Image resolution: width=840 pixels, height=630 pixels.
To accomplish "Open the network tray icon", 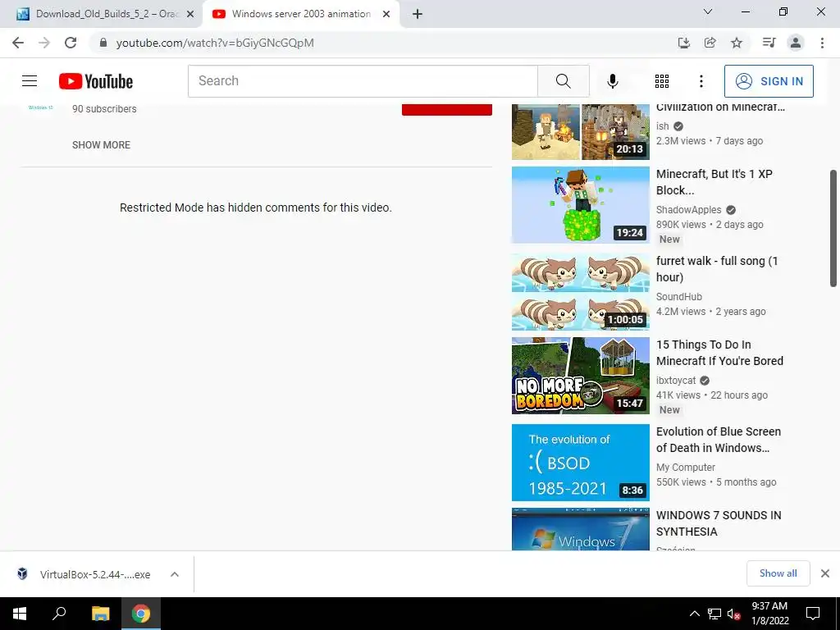I will point(714,614).
